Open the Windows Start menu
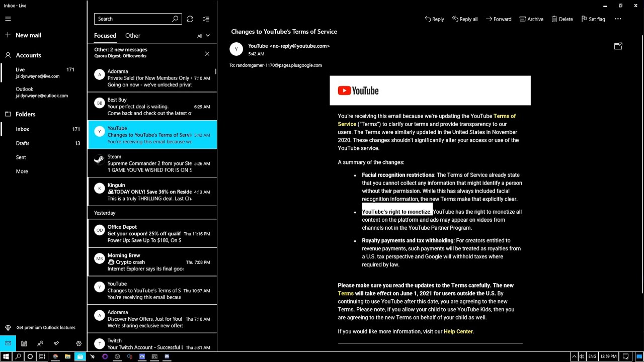Image resolution: width=644 pixels, height=362 pixels. point(6,356)
